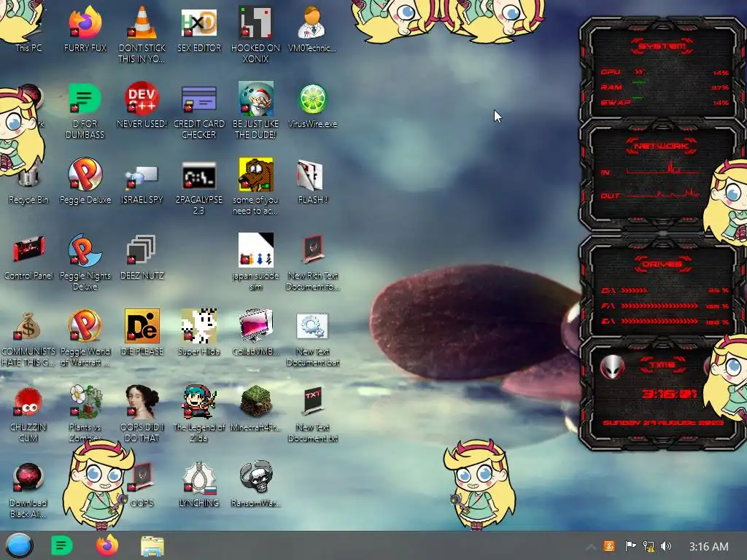Open the network status tray icon
747x560 pixels.
tap(649, 546)
